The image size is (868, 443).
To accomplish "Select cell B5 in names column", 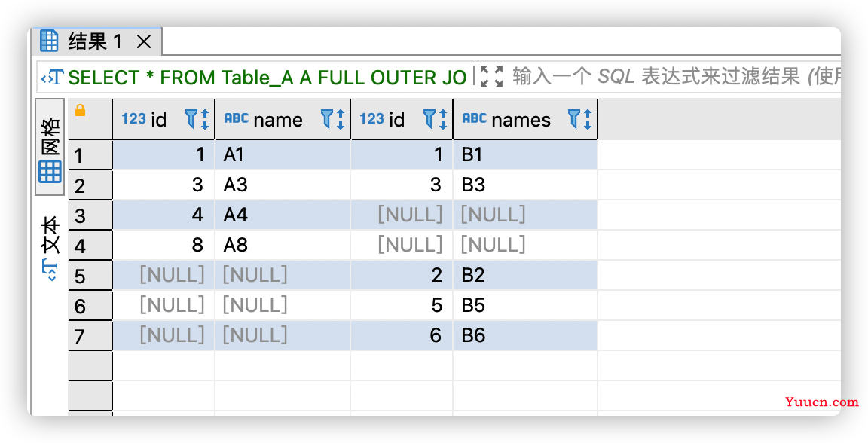I will (525, 305).
